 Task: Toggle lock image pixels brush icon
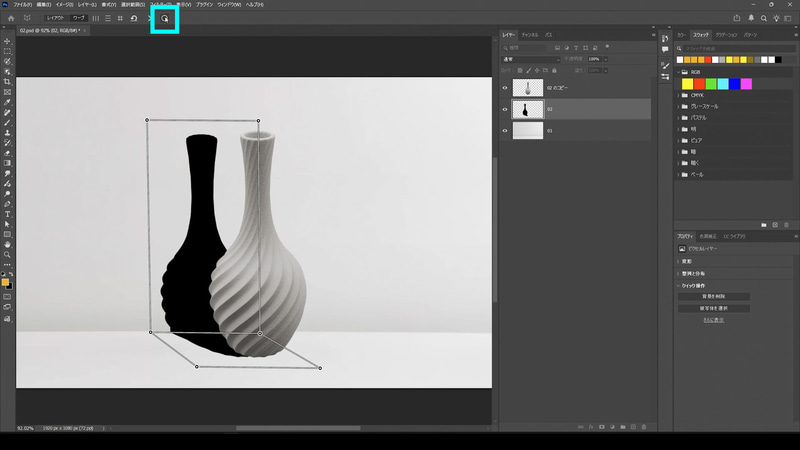[529, 70]
